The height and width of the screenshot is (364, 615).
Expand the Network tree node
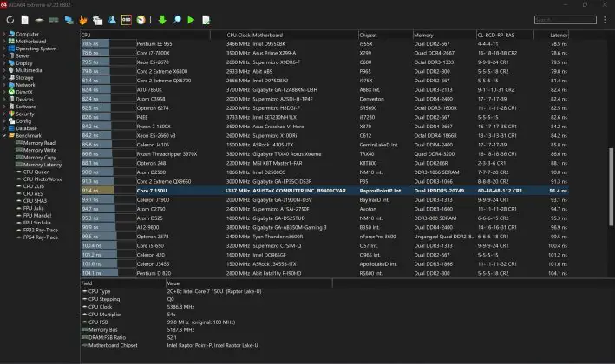[x=4, y=85]
